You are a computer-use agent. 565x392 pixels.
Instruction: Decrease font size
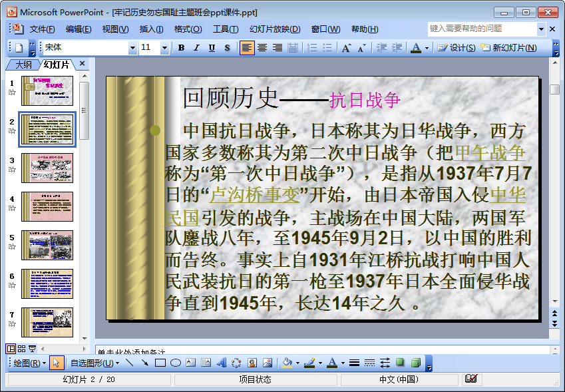(362, 47)
